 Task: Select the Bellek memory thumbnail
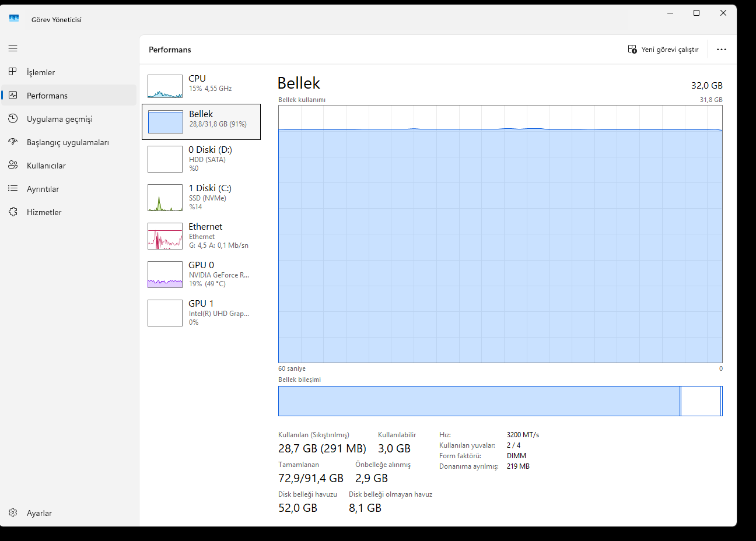point(166,122)
